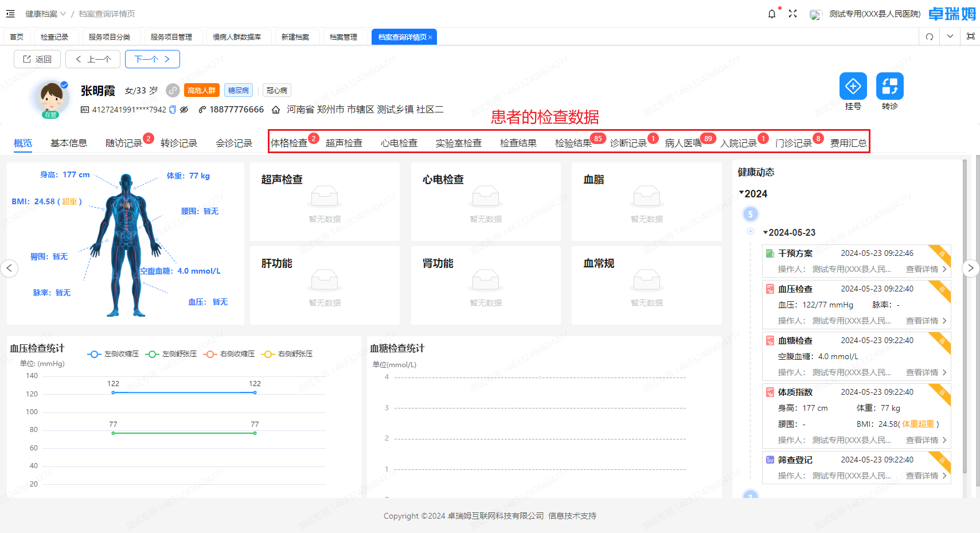
Task: Click the phone icon before 18877776666
Action: click(202, 110)
